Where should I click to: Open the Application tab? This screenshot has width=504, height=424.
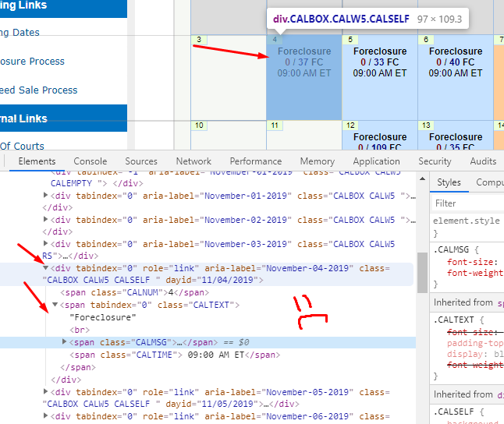click(376, 161)
